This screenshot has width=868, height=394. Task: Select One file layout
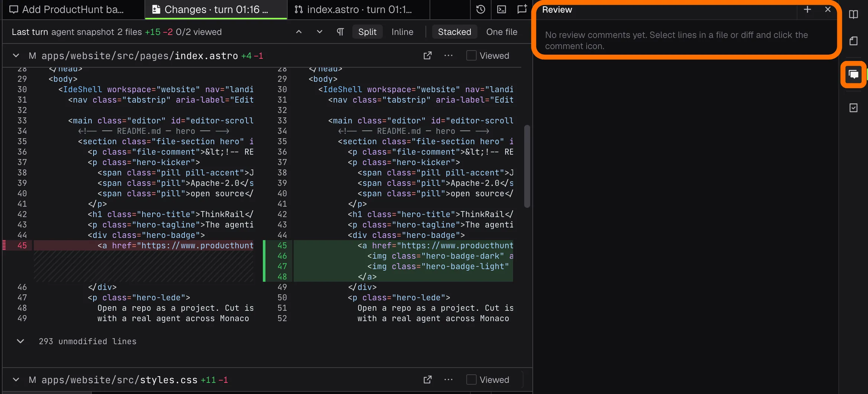502,32
